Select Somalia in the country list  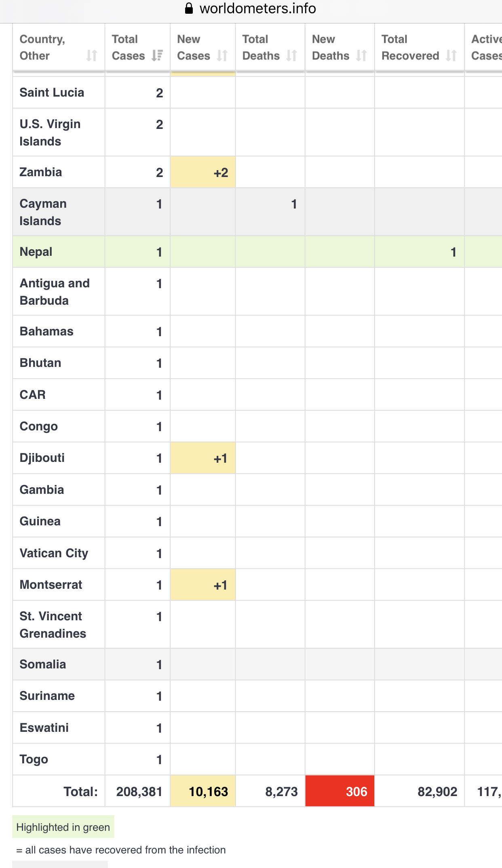[43, 664]
